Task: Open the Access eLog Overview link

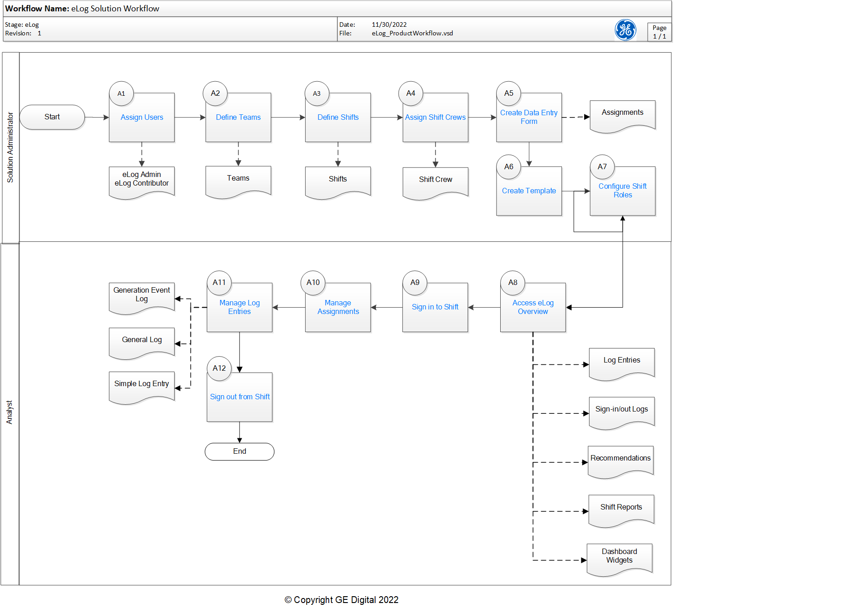Action: (x=533, y=307)
